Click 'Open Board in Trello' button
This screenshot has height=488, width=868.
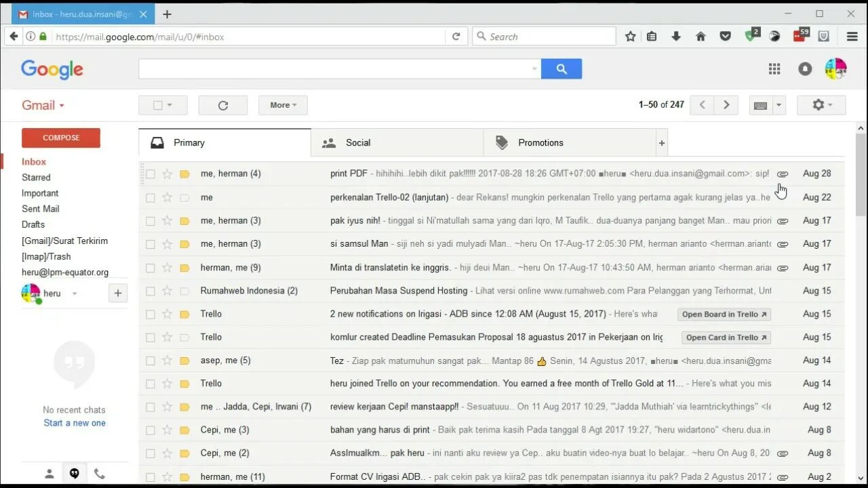724,314
